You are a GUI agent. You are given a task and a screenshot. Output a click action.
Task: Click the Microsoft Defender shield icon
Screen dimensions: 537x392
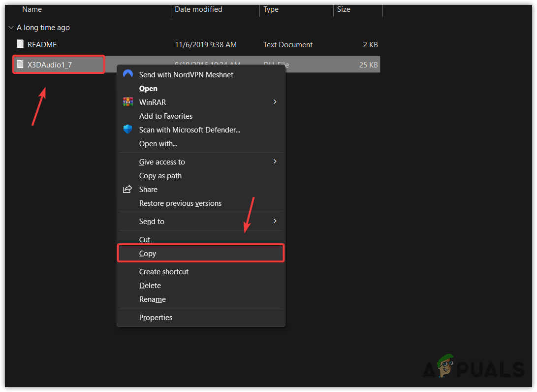[128, 130]
